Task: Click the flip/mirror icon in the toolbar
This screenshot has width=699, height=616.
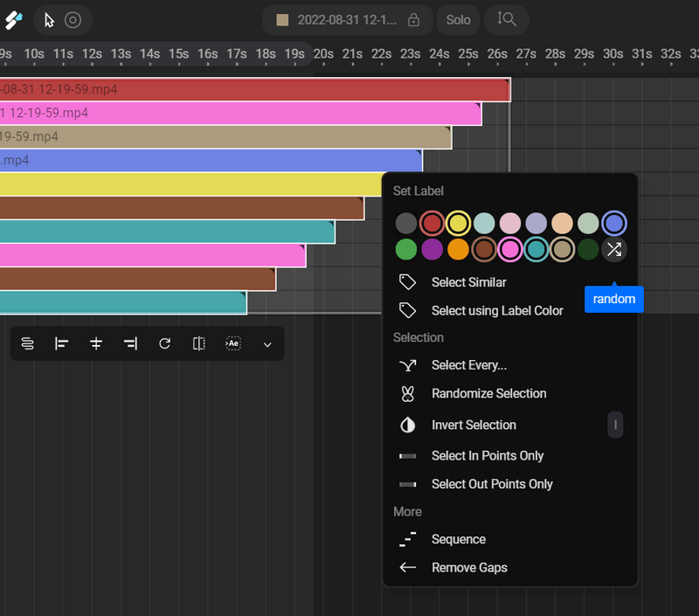Action: 198,343
